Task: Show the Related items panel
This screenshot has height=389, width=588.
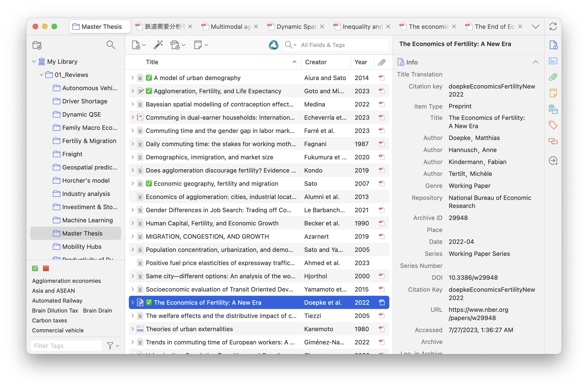Action: pos(553,141)
